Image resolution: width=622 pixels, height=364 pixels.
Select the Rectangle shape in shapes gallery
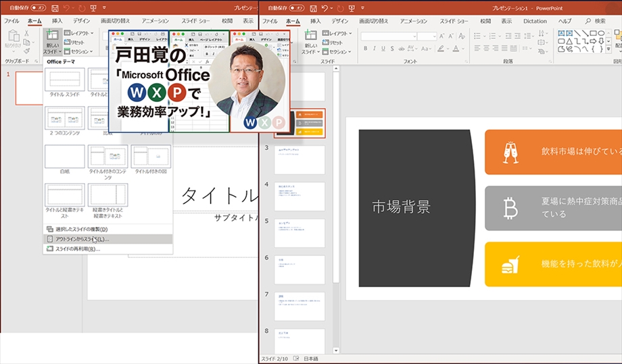tap(593, 33)
